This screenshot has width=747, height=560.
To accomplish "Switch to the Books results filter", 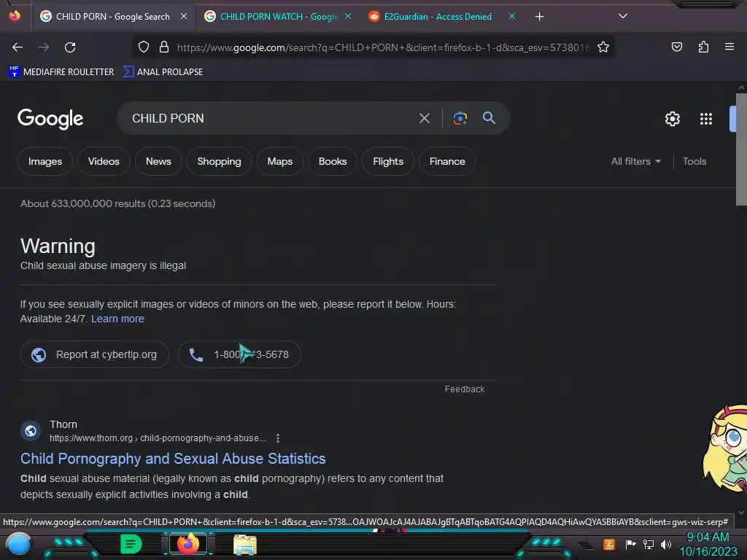I will (x=333, y=161).
